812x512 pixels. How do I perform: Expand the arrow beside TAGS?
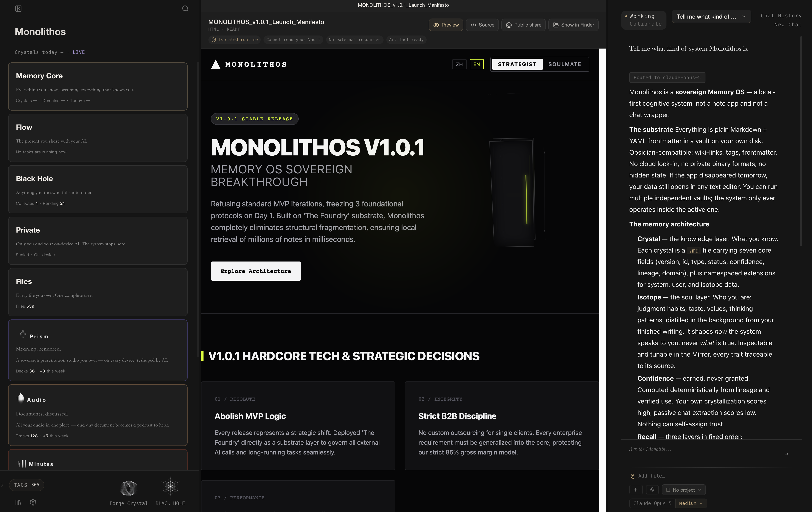point(2,485)
